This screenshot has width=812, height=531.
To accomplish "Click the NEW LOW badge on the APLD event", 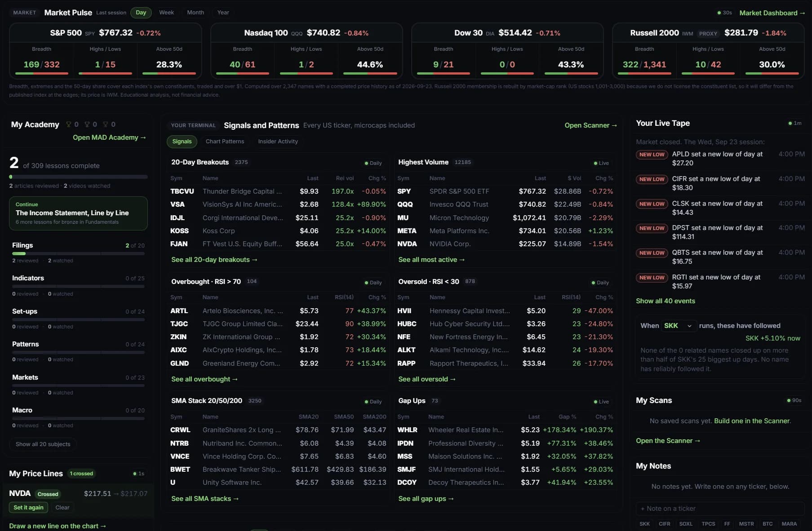I will tap(652, 155).
